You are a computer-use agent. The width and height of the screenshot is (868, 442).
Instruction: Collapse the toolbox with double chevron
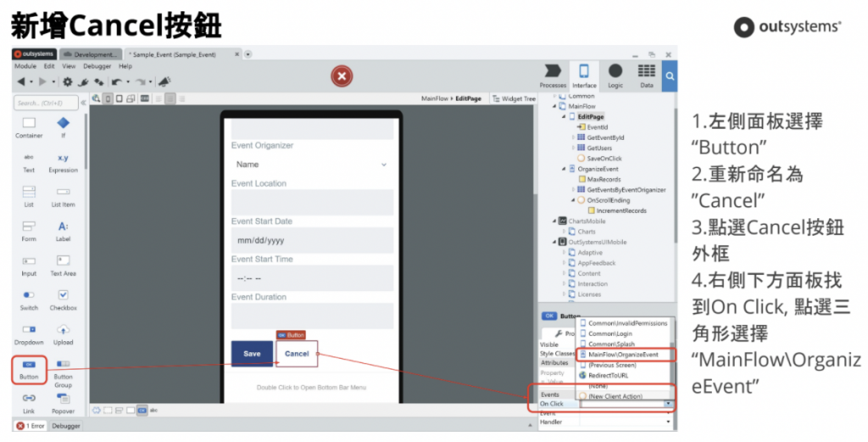coord(83,103)
